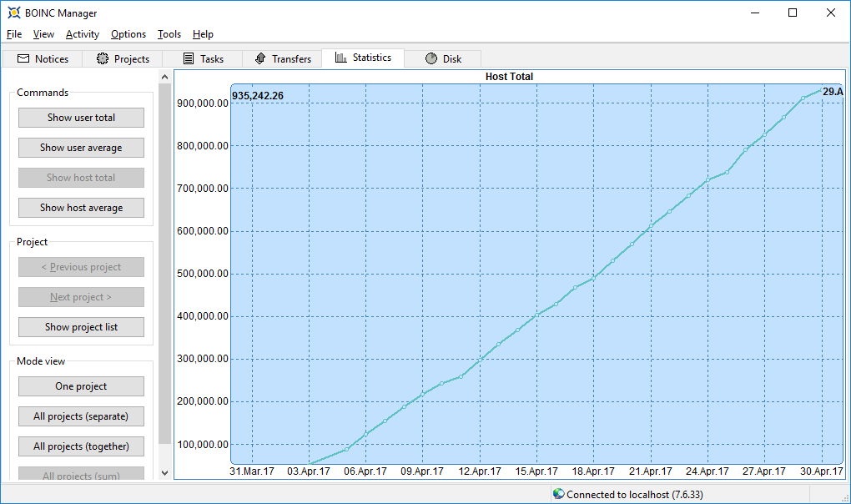The width and height of the screenshot is (851, 504).
Task: Click the 300,000.00 y-axis label
Action: pyautogui.click(x=203, y=359)
